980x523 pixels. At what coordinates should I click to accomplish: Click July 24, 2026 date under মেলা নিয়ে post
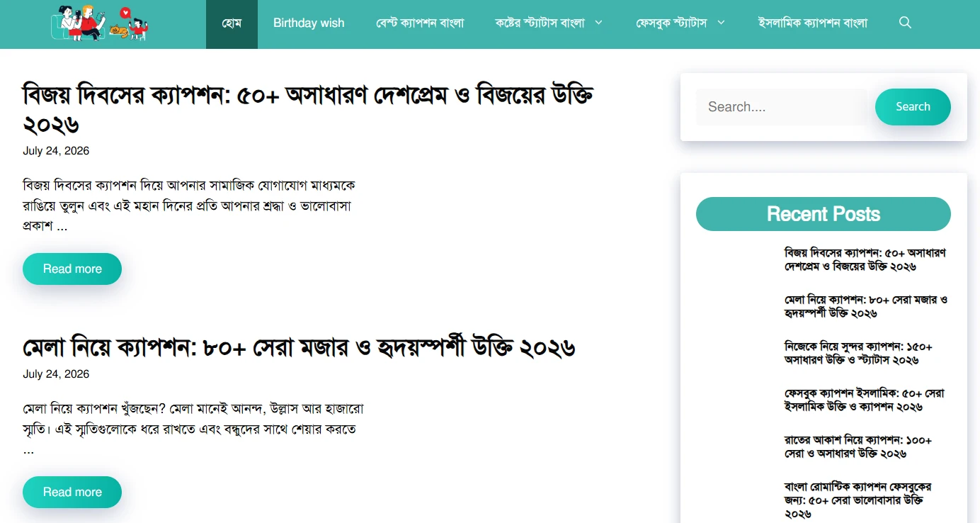[56, 374]
